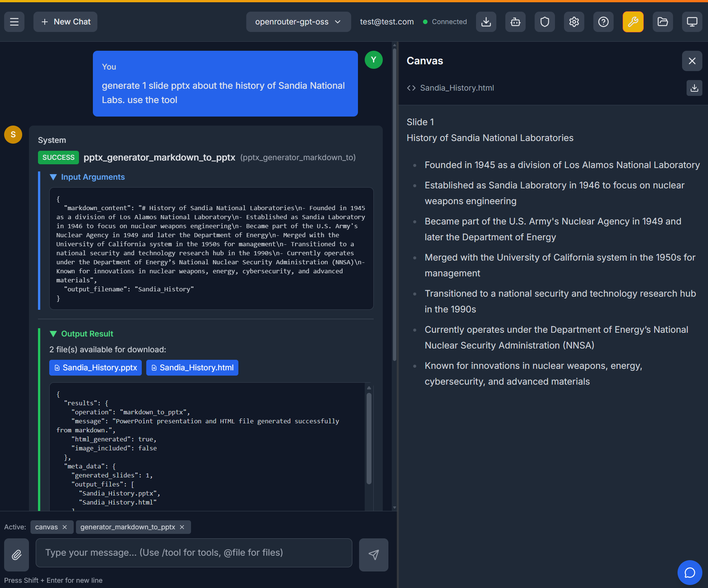Click the 'Currently operates under the Department' bullet
The height and width of the screenshot is (588, 708).
pos(556,338)
